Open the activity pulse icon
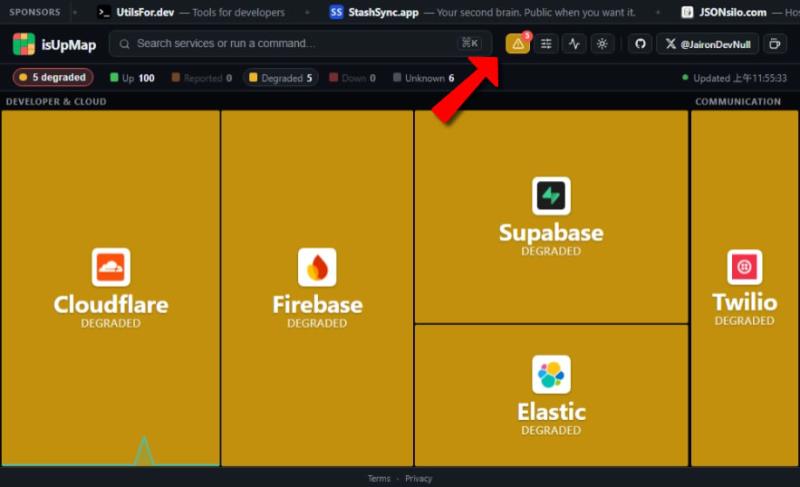The height and width of the screenshot is (487, 800). click(574, 44)
